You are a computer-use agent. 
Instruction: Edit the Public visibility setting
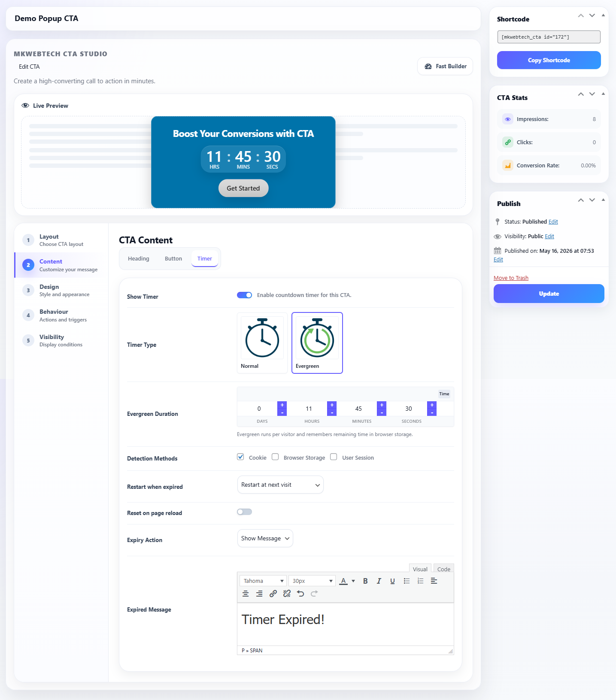(x=549, y=236)
